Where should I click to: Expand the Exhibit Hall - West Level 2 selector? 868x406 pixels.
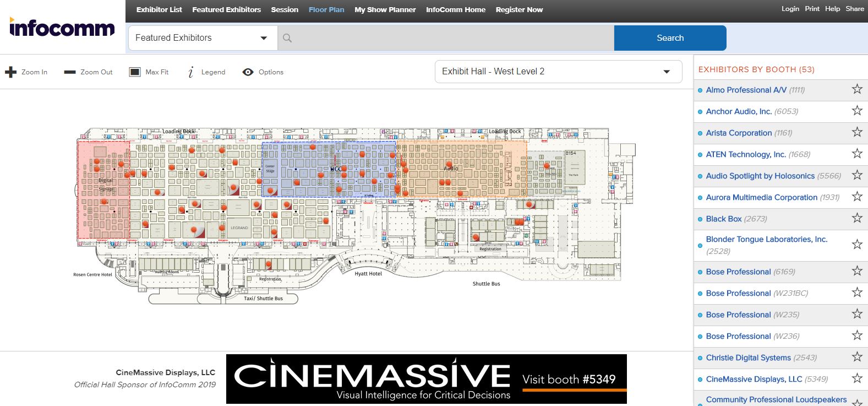point(558,72)
